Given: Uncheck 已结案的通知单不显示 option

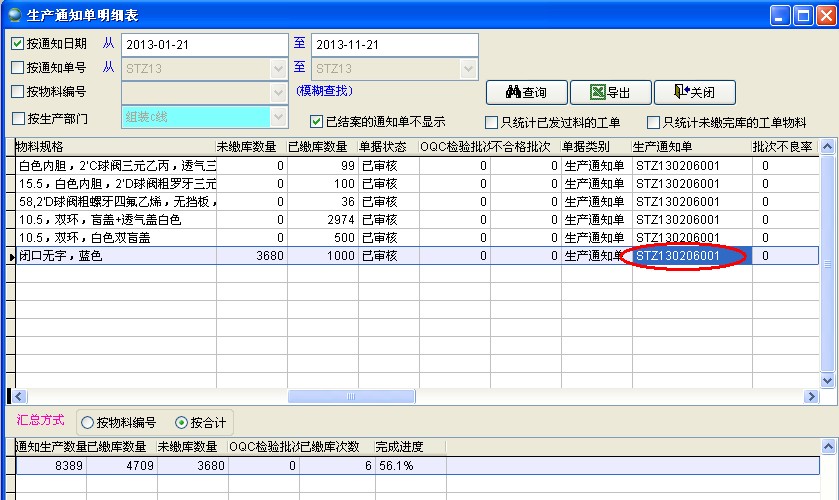Looking at the screenshot, I should pos(316,122).
